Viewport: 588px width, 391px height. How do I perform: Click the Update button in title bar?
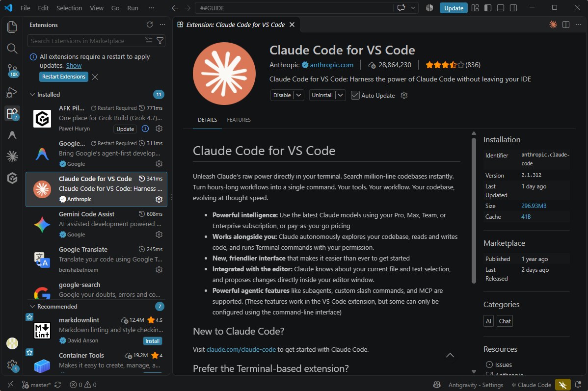pyautogui.click(x=454, y=8)
